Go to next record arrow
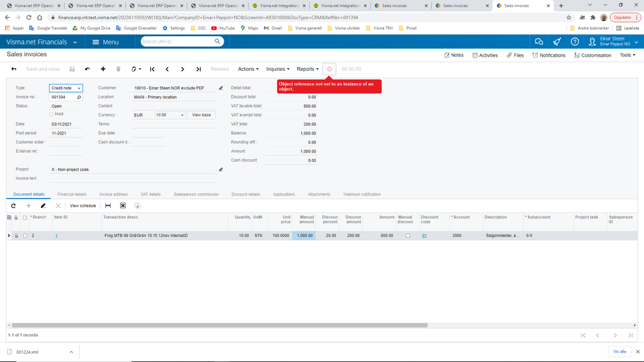This screenshot has height=362, width=644. point(183,69)
